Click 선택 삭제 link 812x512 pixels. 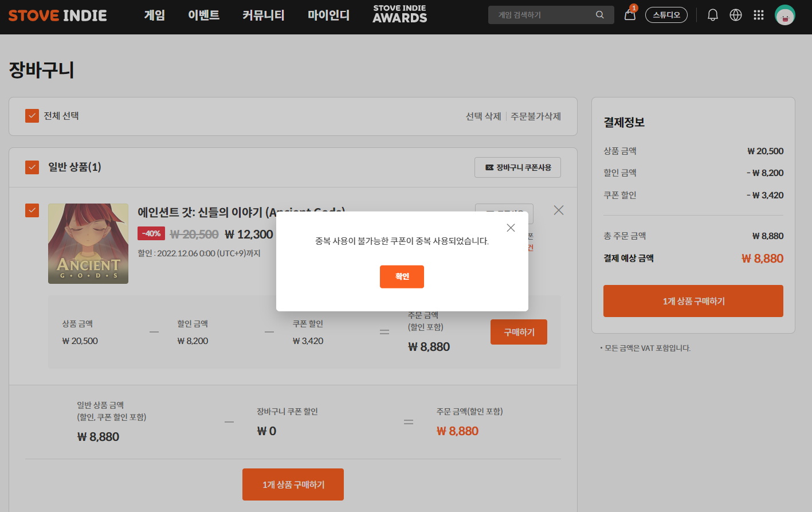click(483, 116)
